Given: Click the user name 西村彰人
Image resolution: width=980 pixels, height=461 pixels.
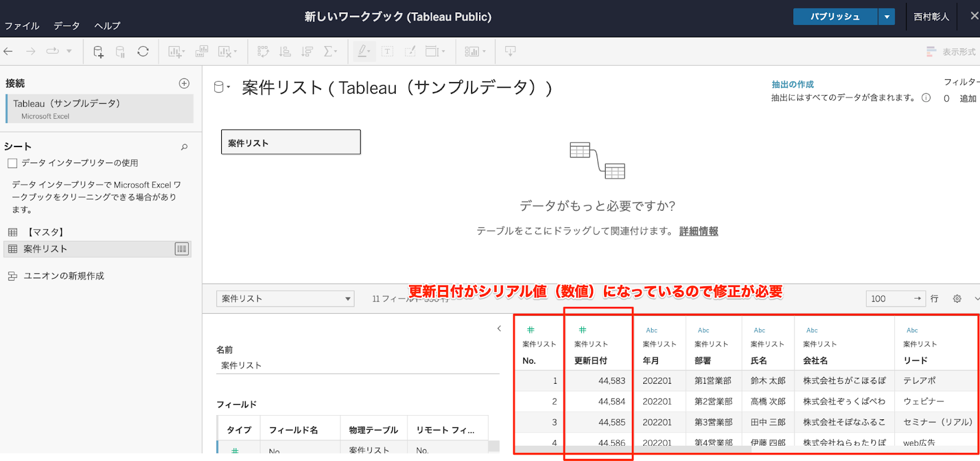Looking at the screenshot, I should click(931, 17).
